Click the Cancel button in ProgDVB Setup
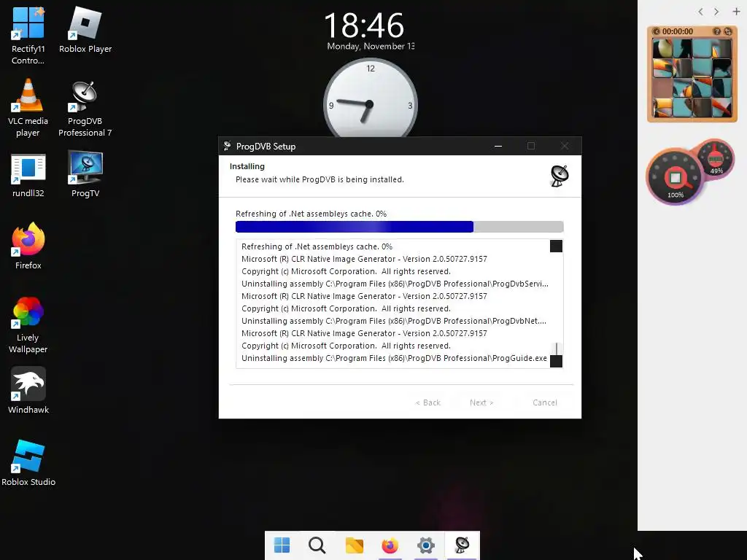747x560 pixels. tap(544, 402)
